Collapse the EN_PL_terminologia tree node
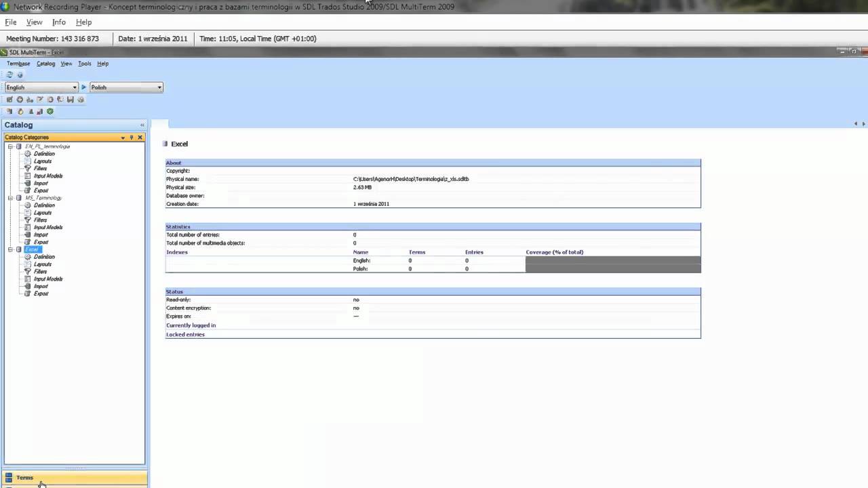Image resolution: width=868 pixels, height=488 pixels. pyautogui.click(x=10, y=146)
